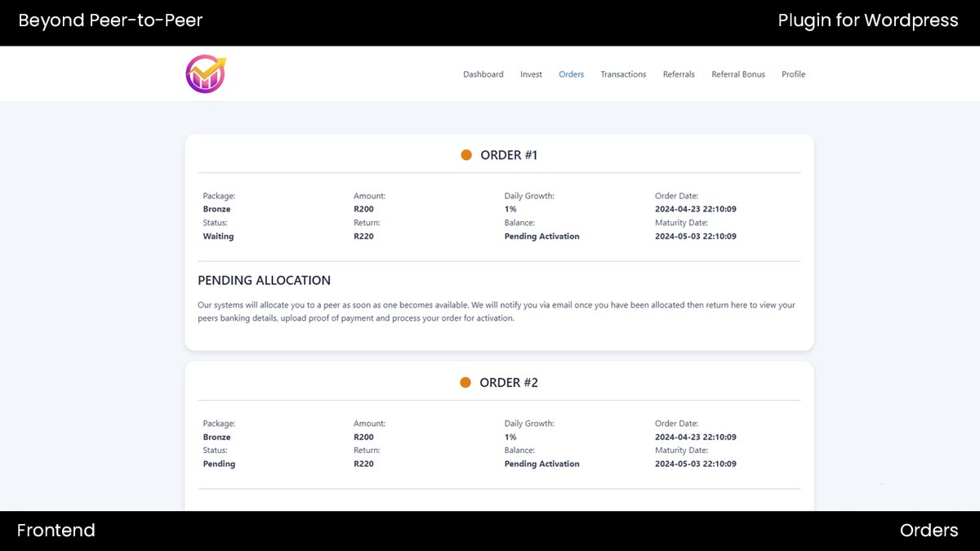Click the ORDER #2 card heading
Image resolution: width=980 pixels, height=551 pixels.
510,381
